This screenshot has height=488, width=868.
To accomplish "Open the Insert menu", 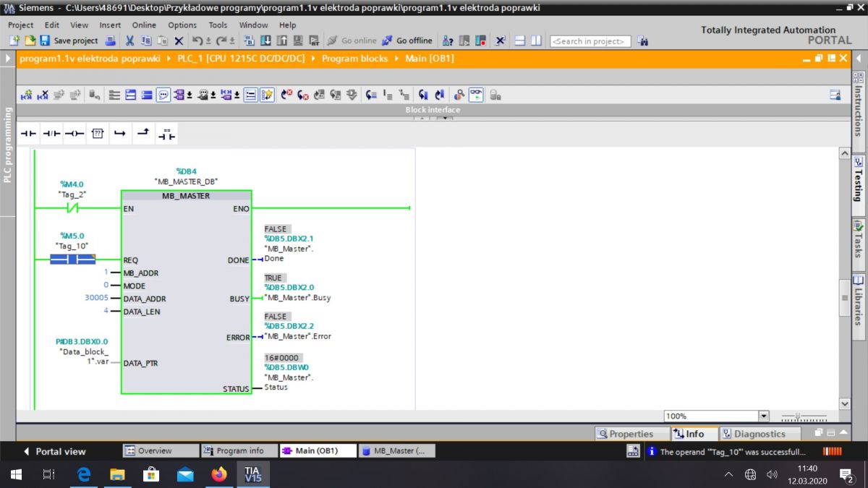I will coord(110,25).
